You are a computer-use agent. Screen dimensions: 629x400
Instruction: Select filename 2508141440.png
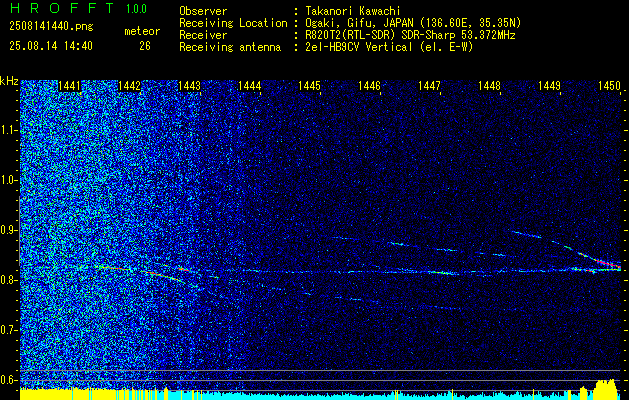pyautogui.click(x=51, y=26)
